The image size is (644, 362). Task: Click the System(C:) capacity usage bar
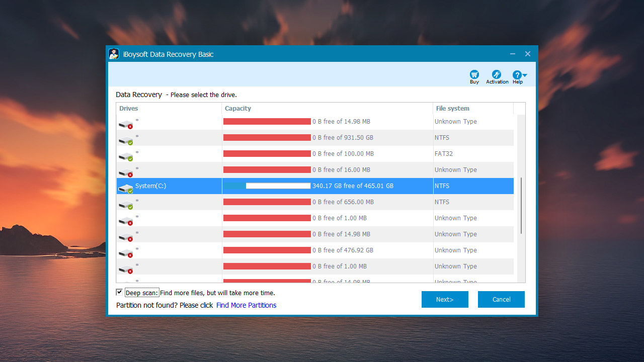[267, 186]
